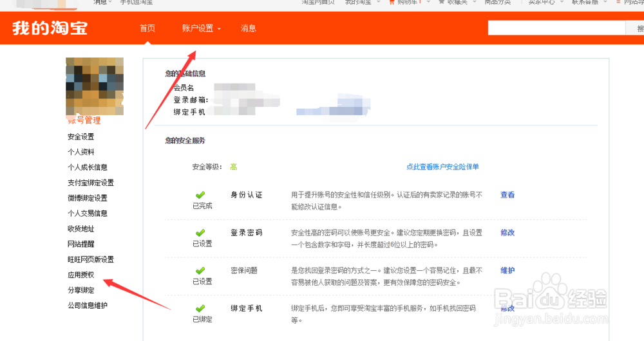
Task: Open the 首页 tab
Action: 147,28
